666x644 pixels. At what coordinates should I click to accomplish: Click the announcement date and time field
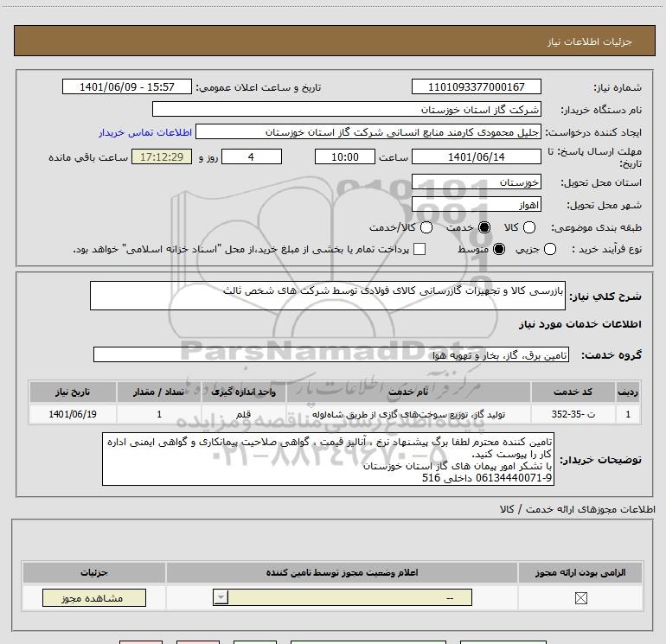click(x=127, y=86)
